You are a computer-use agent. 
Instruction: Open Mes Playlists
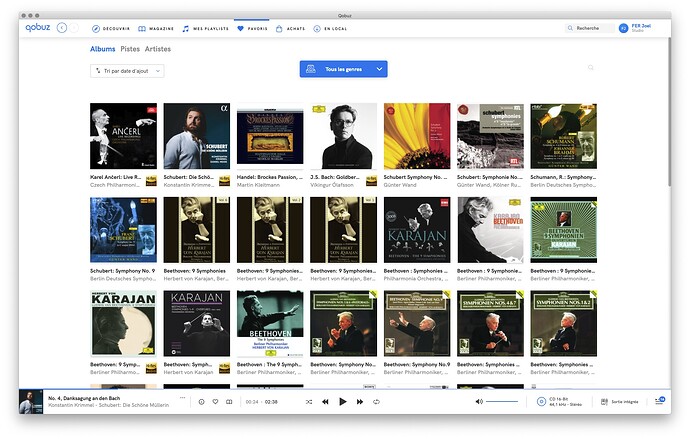(x=206, y=29)
